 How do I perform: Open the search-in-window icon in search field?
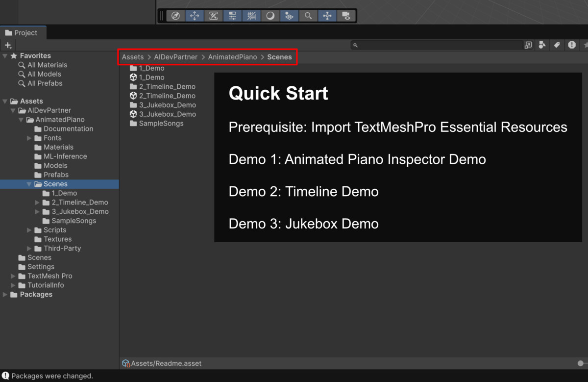528,45
